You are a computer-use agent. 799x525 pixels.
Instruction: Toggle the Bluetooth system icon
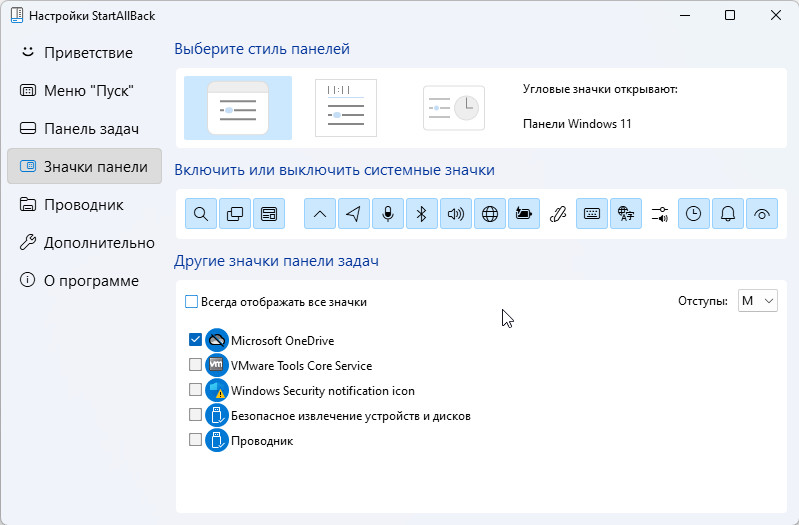421,213
